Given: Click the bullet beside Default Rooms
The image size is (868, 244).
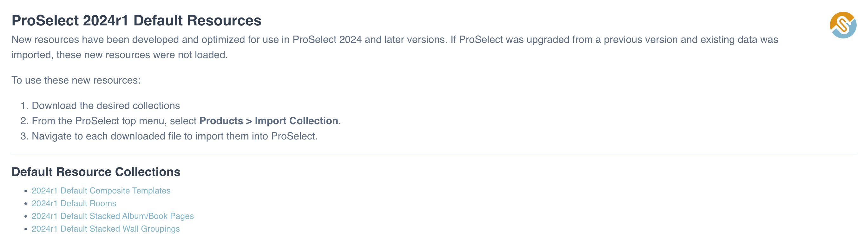Looking at the screenshot, I should pos(26,204).
